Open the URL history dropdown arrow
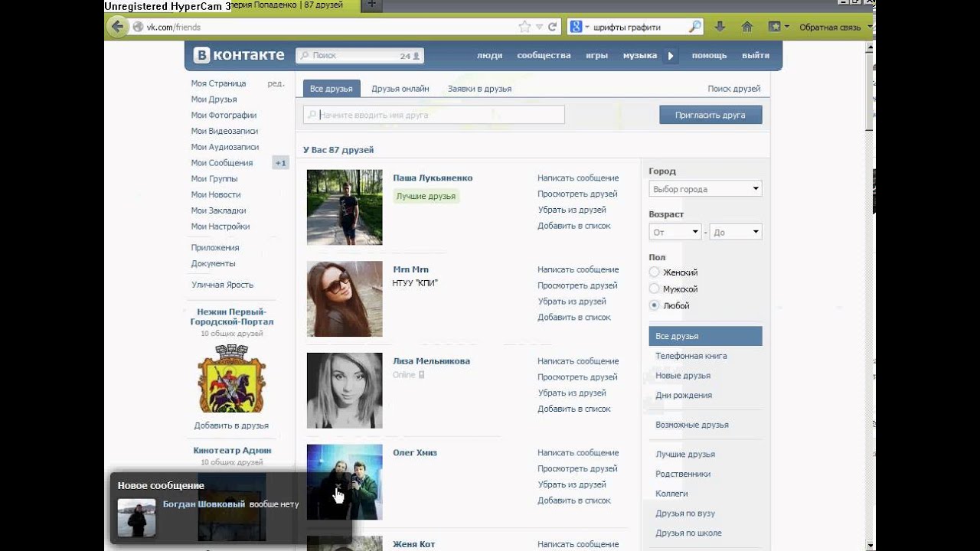Image resolution: width=980 pixels, height=551 pixels. pyautogui.click(x=540, y=27)
